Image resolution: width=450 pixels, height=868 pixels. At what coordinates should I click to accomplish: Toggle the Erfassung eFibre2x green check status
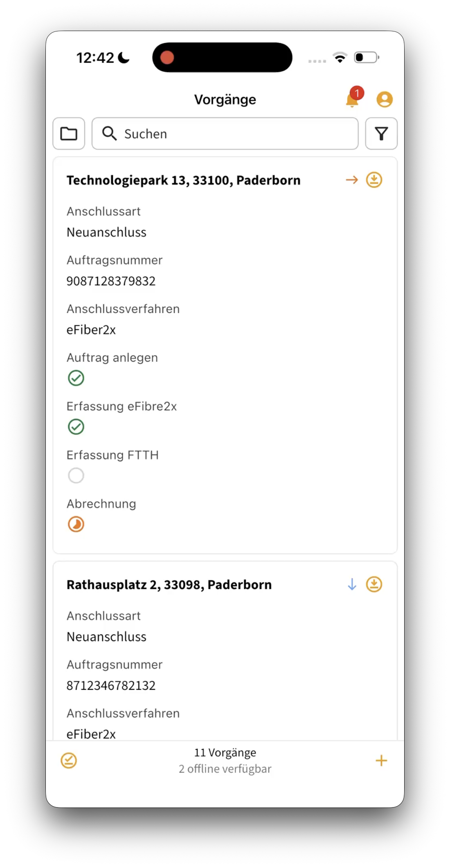[76, 427]
